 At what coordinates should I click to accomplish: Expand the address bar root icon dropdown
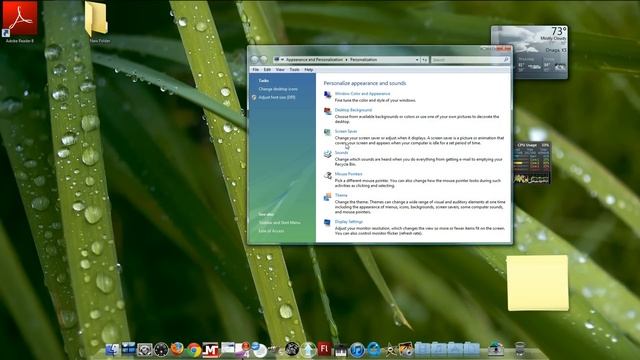282,60
